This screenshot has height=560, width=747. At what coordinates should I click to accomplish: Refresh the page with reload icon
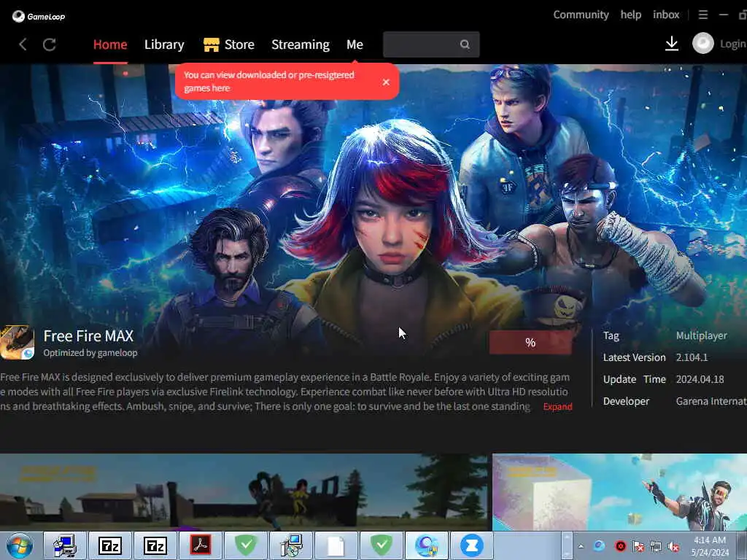point(50,44)
